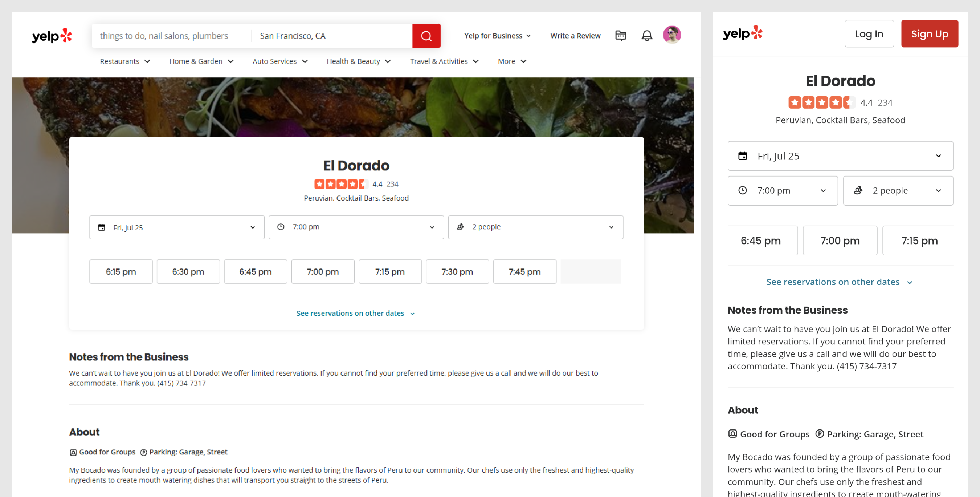
Task: Expand mobile See reservations on other dates
Action: click(x=839, y=282)
